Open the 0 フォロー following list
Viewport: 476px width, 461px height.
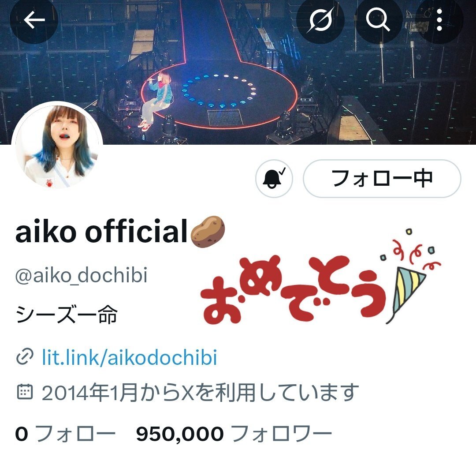click(65, 434)
